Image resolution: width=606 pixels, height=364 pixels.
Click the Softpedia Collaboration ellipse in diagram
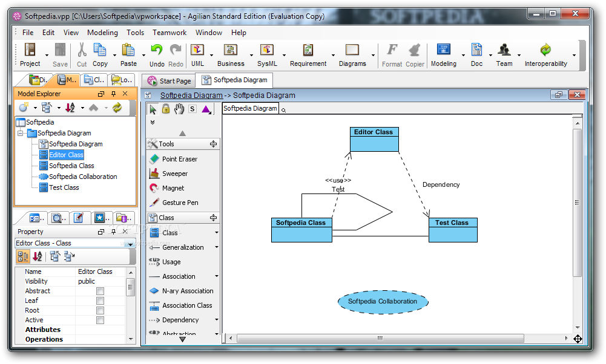point(383,302)
